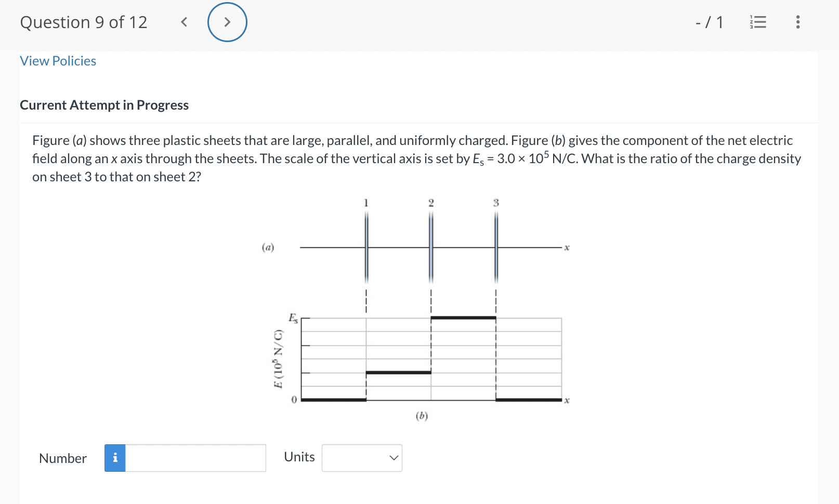
Task: Click the previous question arrow
Action: (x=183, y=22)
